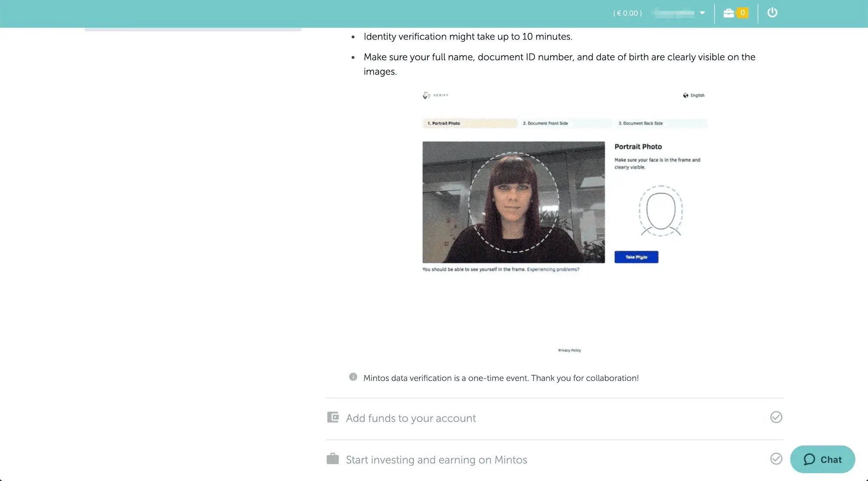The height and width of the screenshot is (481, 868).
Task: Open the Privacy Policy link
Action: [x=569, y=350]
